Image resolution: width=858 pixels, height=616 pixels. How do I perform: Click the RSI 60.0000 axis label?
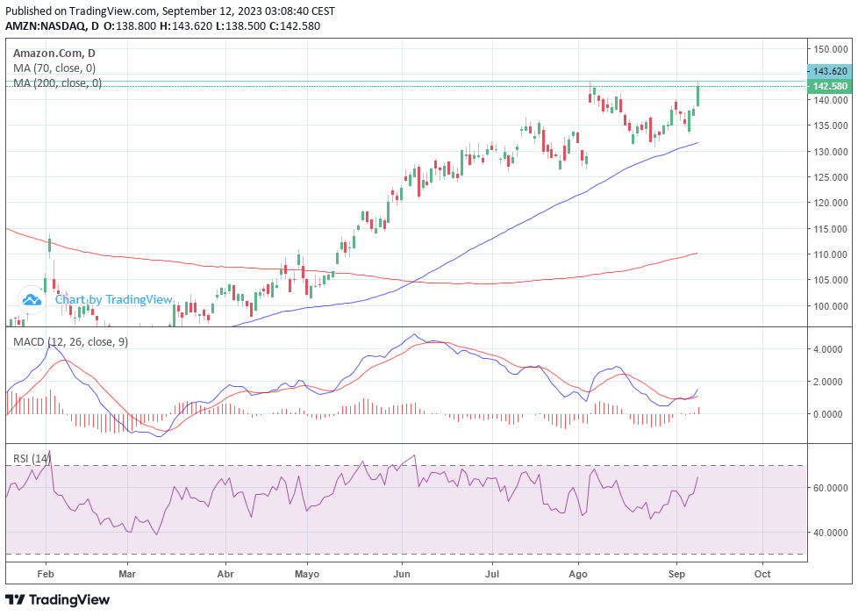830,488
